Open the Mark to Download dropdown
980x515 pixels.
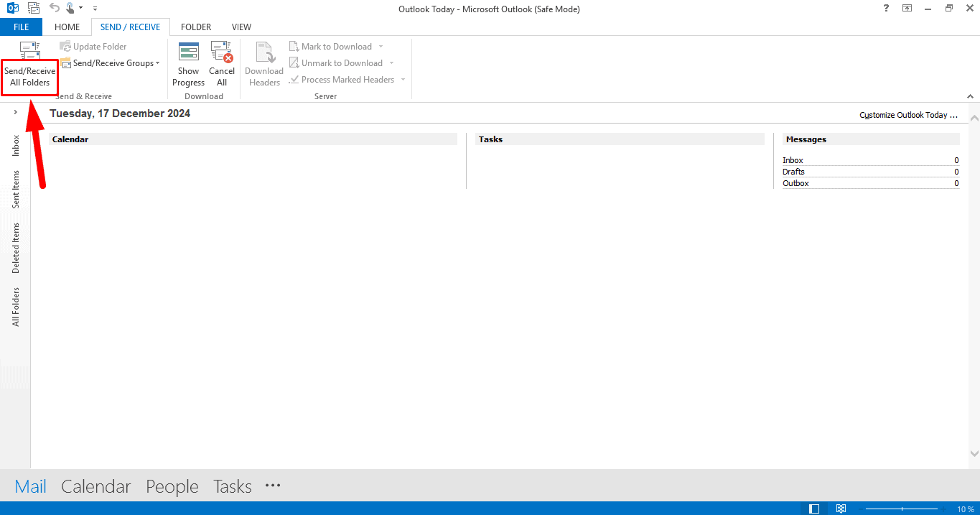pos(381,47)
